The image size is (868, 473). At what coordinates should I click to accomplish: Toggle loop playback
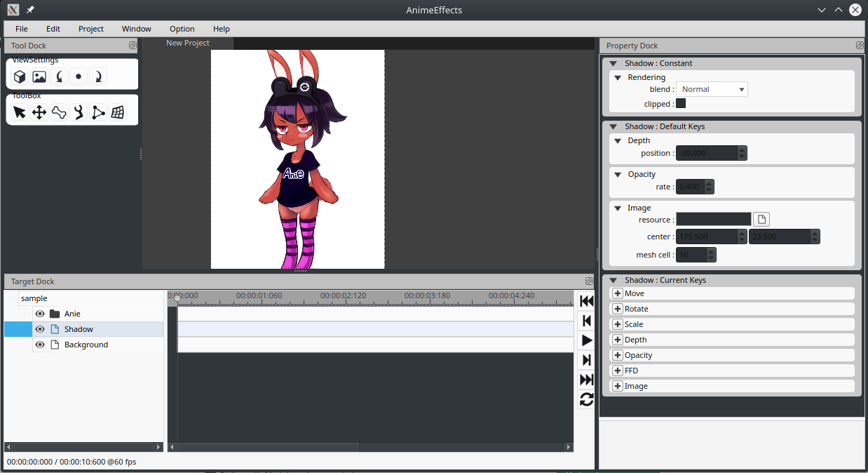pyautogui.click(x=587, y=399)
